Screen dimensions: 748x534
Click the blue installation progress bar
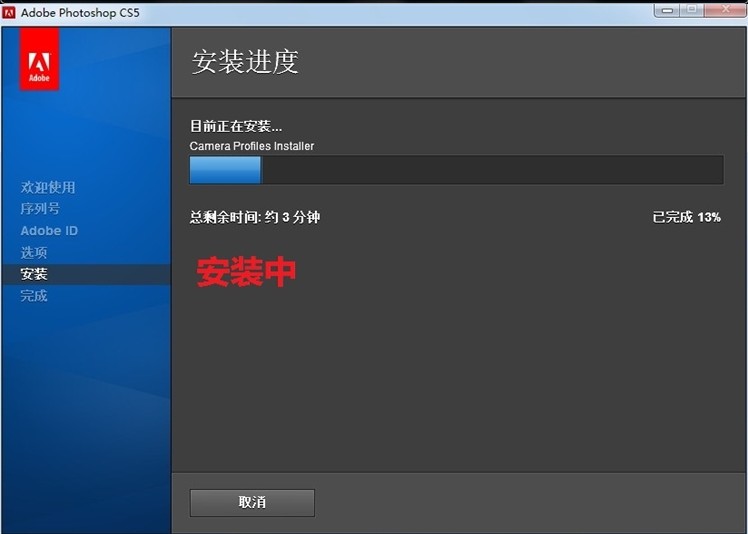(x=457, y=169)
